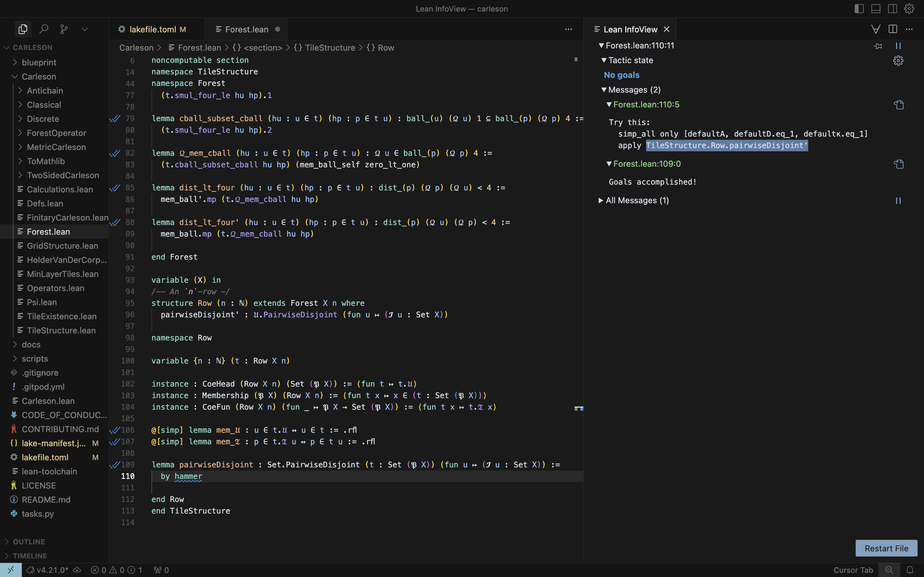The image size is (924, 577).
Task: Close the Lean InfoView tab
Action: click(667, 29)
